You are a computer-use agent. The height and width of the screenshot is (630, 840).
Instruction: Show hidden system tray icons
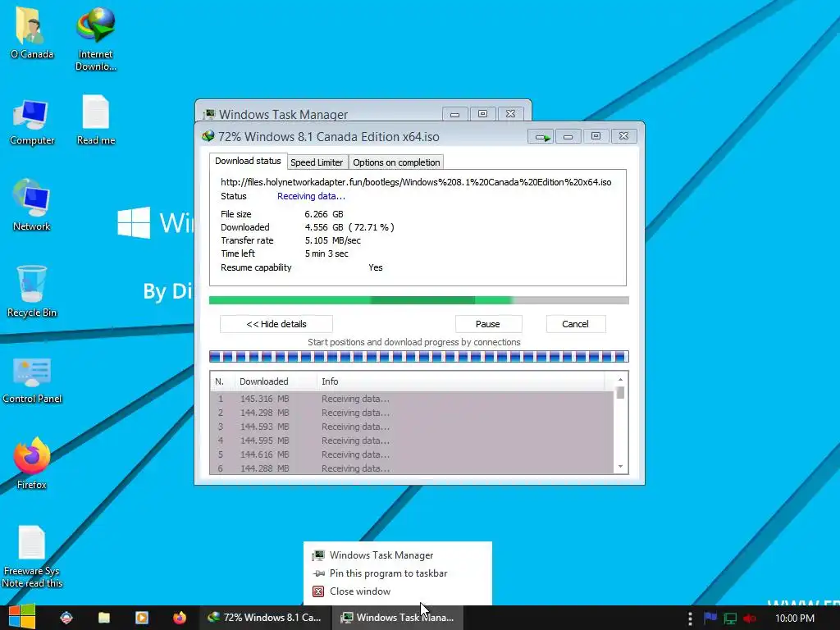[690, 619]
